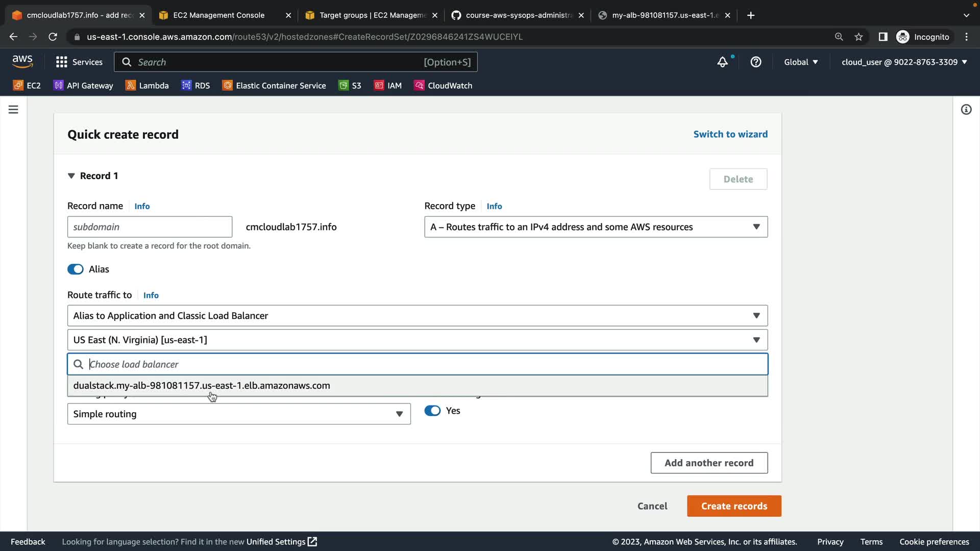The width and height of the screenshot is (980, 551).
Task: Turn off the Yes toggle switch
Action: 432,411
